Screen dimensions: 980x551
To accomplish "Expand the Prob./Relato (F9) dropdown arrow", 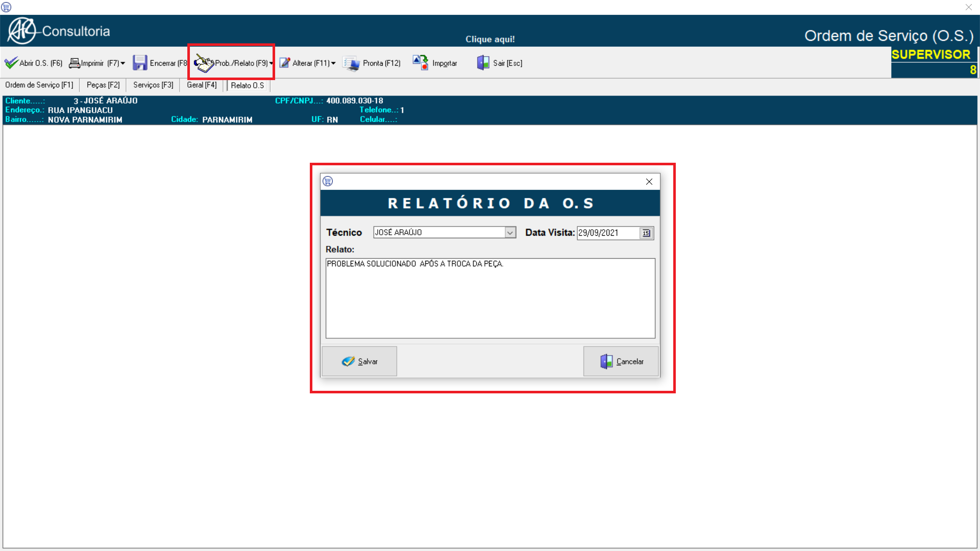I will [x=271, y=63].
